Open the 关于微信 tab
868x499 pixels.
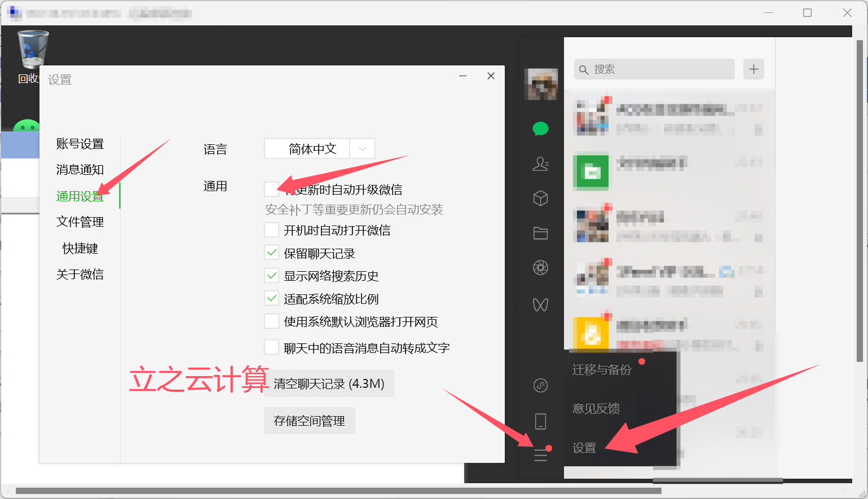click(80, 274)
